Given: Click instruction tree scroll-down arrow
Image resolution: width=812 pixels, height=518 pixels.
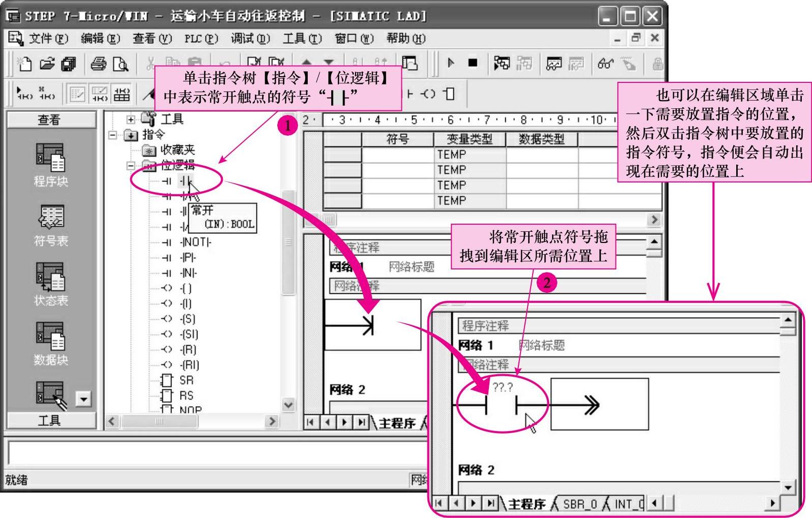Looking at the screenshot, I should [x=288, y=405].
